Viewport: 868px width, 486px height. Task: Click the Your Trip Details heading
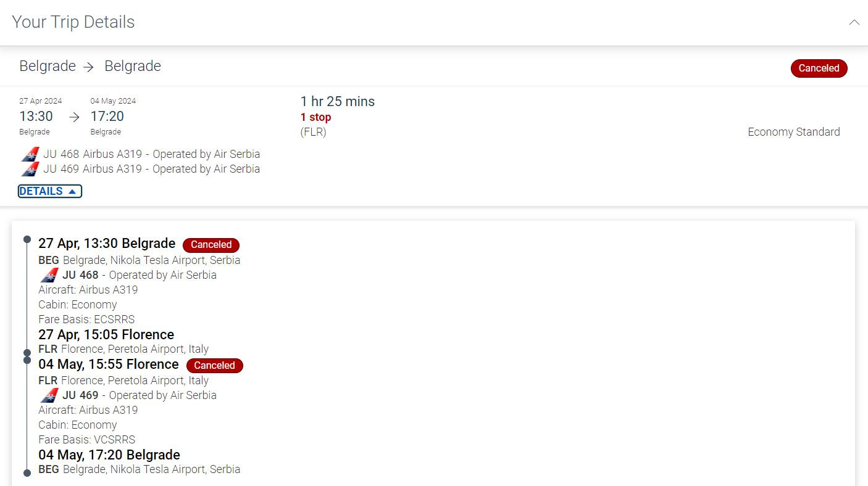coord(73,22)
